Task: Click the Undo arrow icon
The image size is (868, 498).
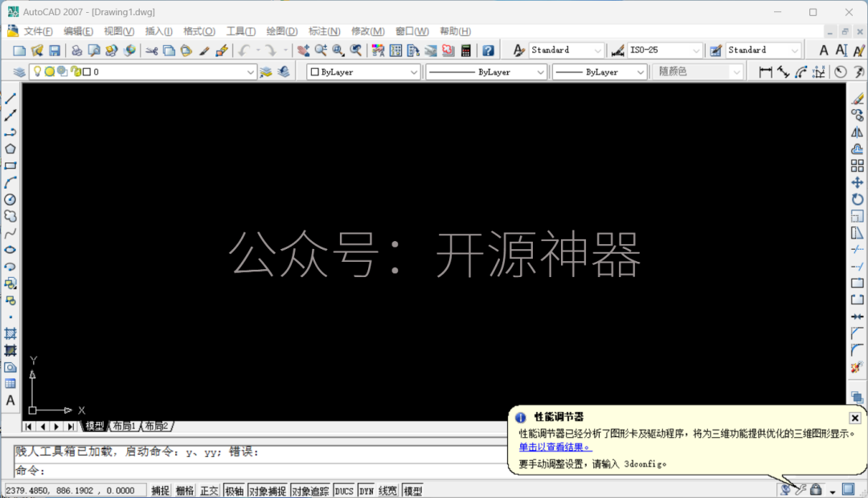Action: (x=244, y=51)
